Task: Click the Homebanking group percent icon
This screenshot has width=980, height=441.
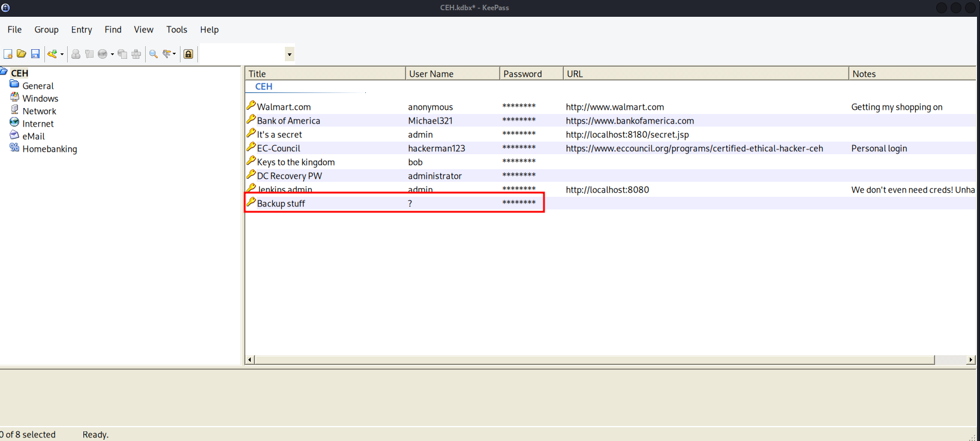Action: (14, 147)
